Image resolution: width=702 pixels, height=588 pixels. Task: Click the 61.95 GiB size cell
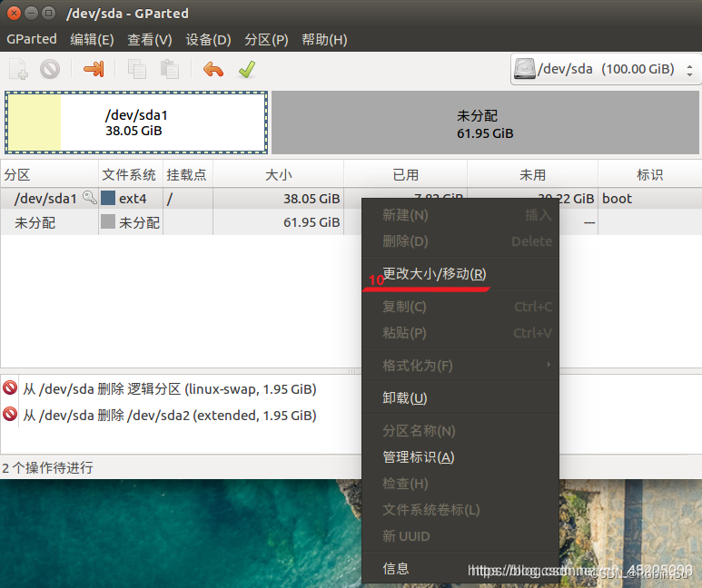tap(311, 222)
